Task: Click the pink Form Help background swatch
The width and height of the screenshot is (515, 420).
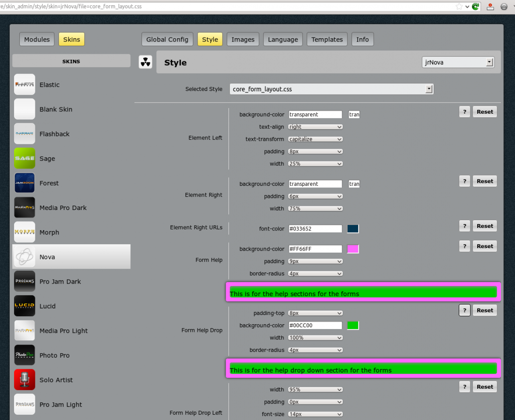Action: tap(353, 249)
